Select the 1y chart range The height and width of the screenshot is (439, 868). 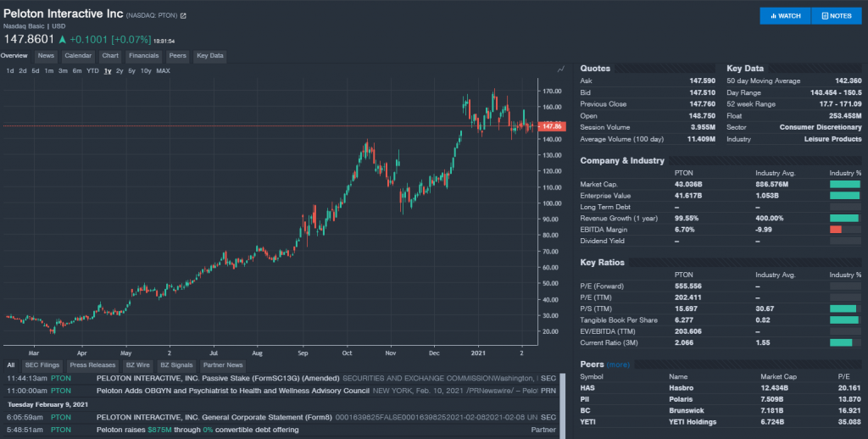point(108,71)
